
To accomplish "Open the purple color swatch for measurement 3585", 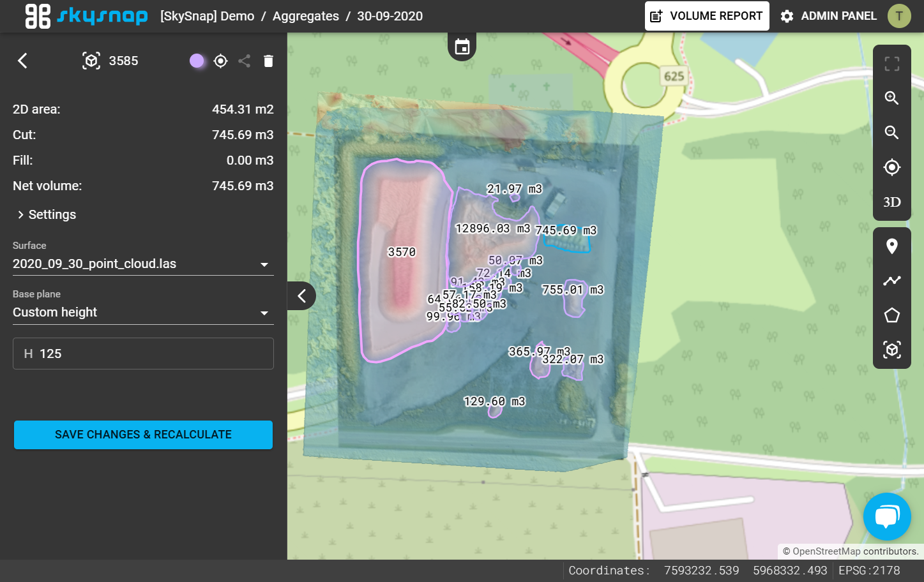I will (197, 61).
